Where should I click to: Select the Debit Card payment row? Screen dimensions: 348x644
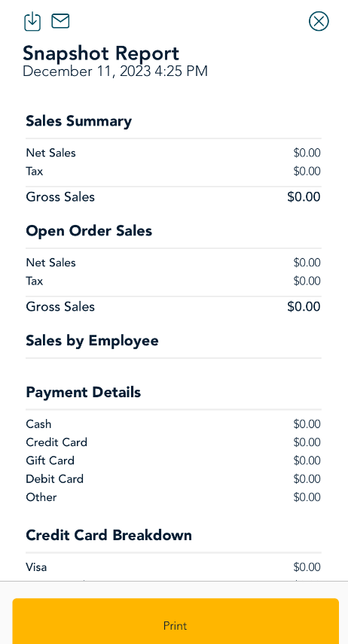(x=173, y=479)
